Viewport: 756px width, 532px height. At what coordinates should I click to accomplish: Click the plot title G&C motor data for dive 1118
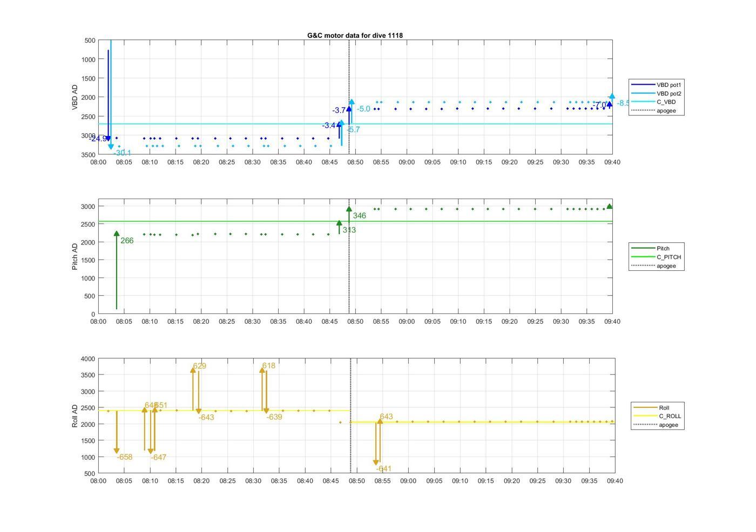(x=355, y=36)
